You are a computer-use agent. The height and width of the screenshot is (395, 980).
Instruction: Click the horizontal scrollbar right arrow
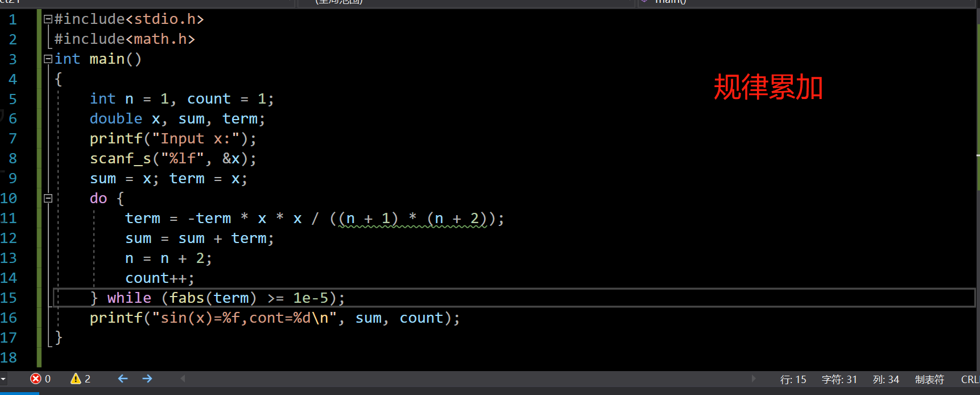(x=754, y=378)
